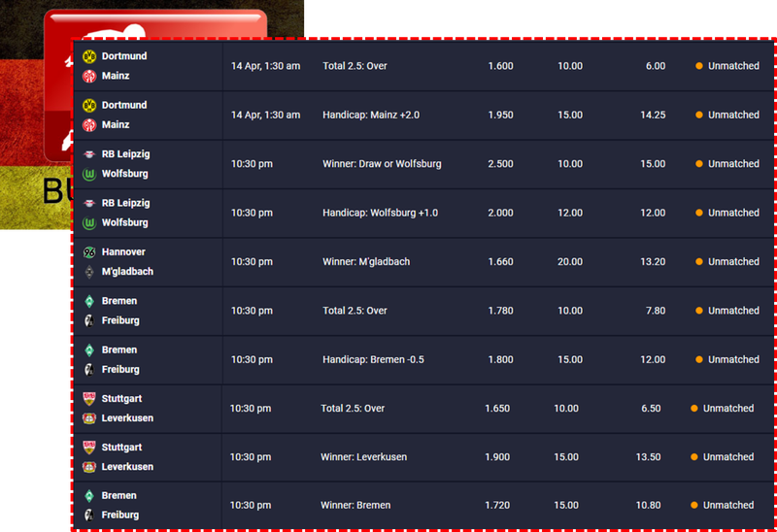The height and width of the screenshot is (532, 777).
Task: Click Freiburg logo in the 1.780 odds row
Action: pos(89,320)
